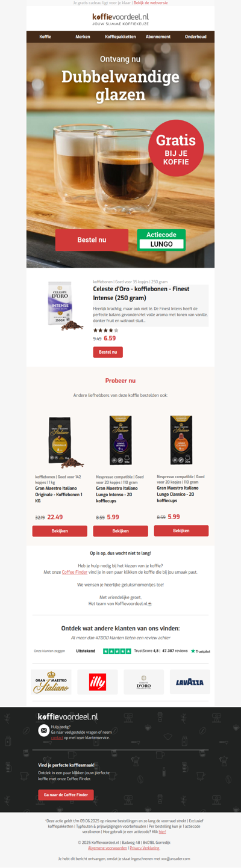Image resolution: width=241 pixels, height=868 pixels.
Task: Go to the Abonnement menu item
Action: tap(158, 37)
